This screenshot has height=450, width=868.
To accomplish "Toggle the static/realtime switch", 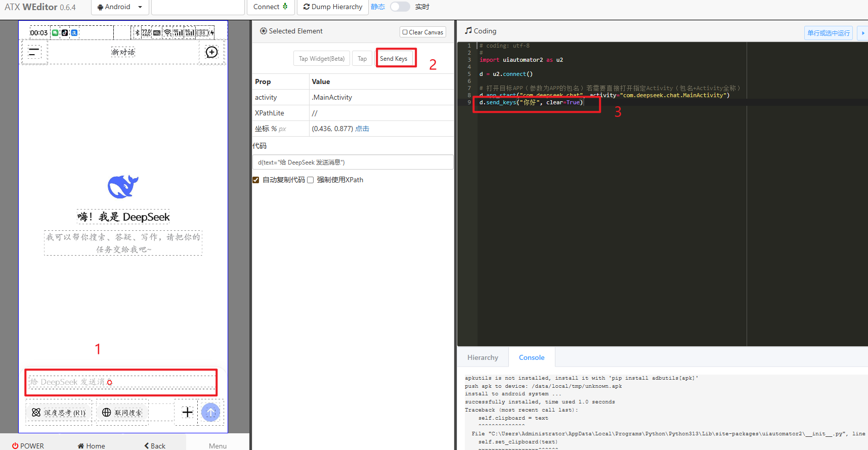I will (x=400, y=7).
